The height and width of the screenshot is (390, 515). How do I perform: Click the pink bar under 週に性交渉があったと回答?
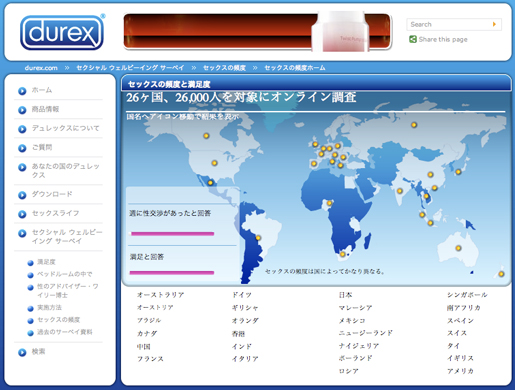[172, 234]
